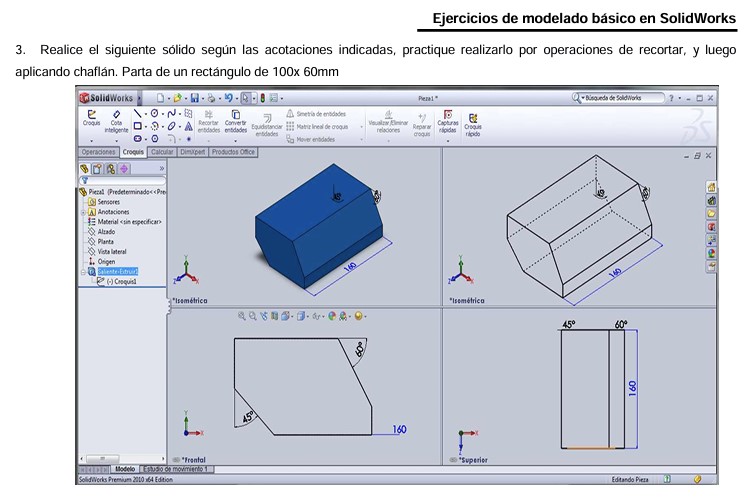
Task: Click the Select arrow tool
Action: [245, 98]
